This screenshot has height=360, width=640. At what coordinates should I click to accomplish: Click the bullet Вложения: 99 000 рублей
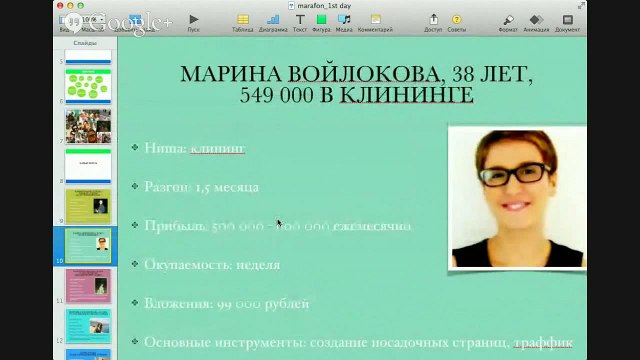coord(227,304)
